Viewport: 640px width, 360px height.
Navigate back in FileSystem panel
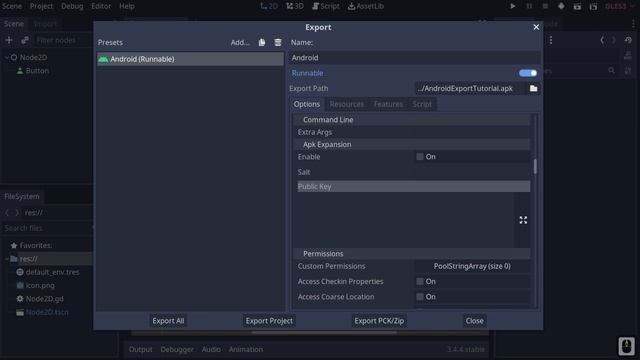point(7,213)
